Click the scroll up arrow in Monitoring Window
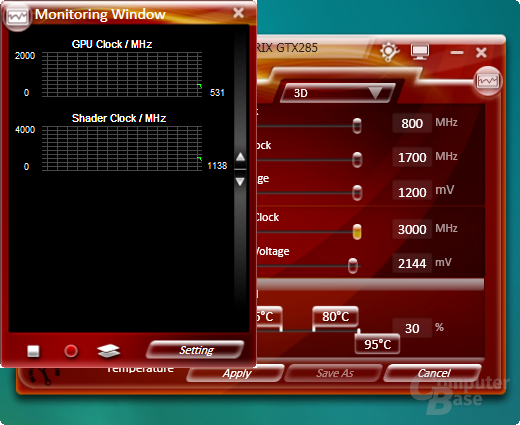This screenshot has width=520, height=425. click(240, 157)
